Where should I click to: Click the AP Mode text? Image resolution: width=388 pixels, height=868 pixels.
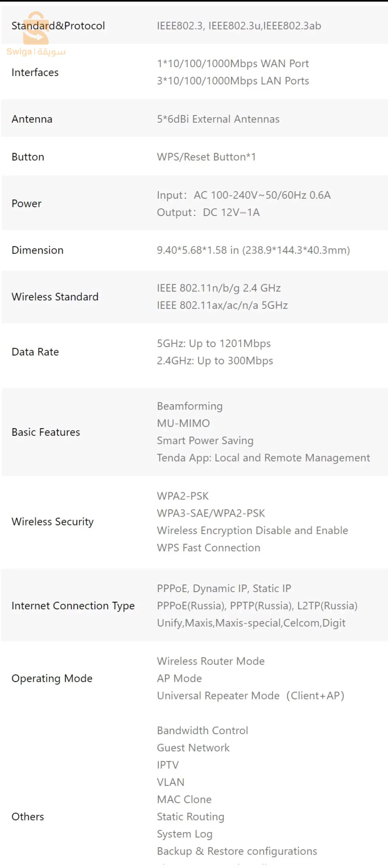click(179, 678)
